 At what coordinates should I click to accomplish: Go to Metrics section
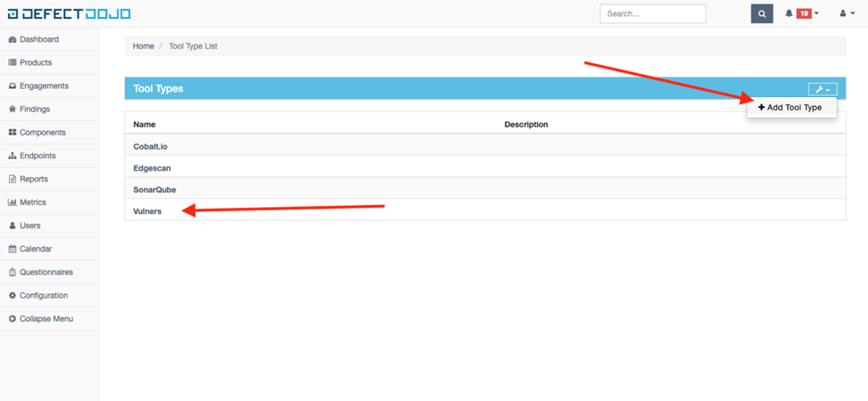[x=33, y=203]
